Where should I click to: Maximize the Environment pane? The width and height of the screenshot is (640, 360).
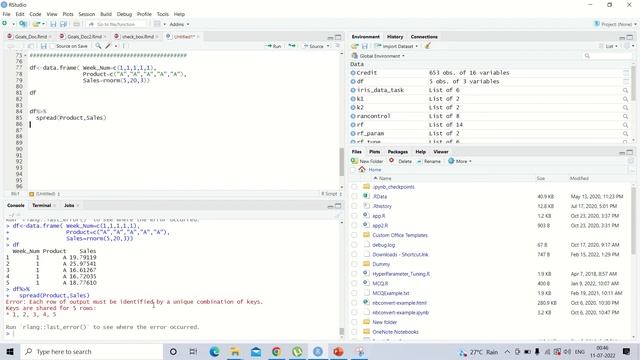tap(630, 37)
